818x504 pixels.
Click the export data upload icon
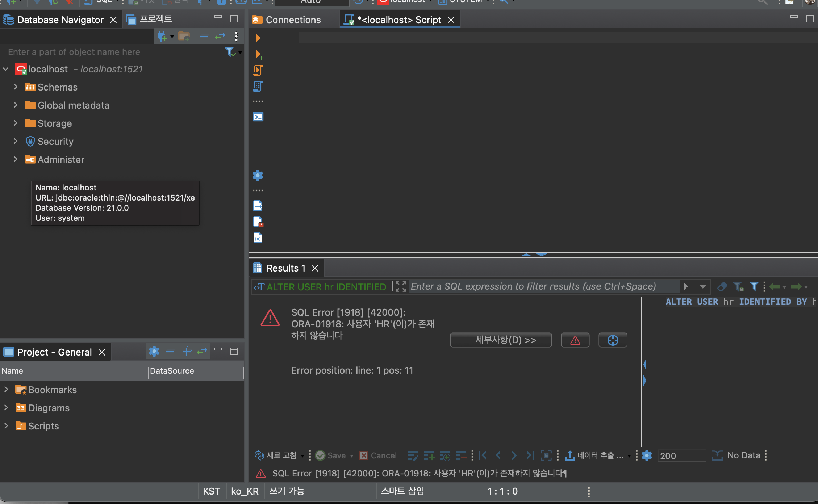(570, 455)
